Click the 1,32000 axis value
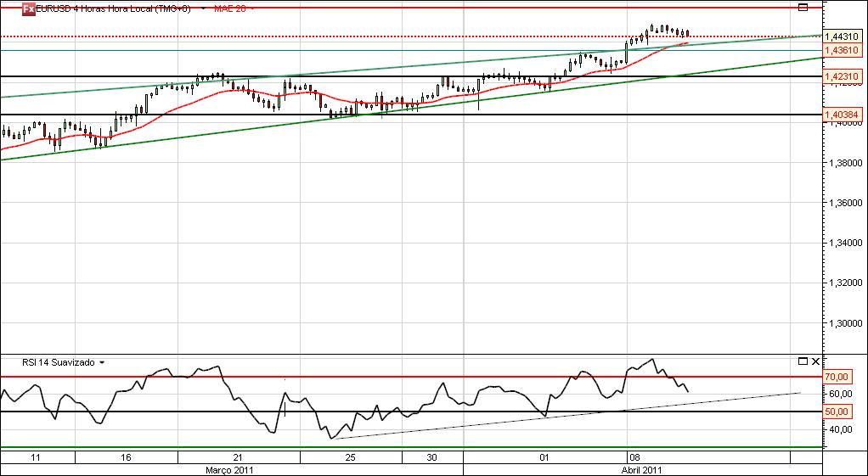 click(845, 283)
